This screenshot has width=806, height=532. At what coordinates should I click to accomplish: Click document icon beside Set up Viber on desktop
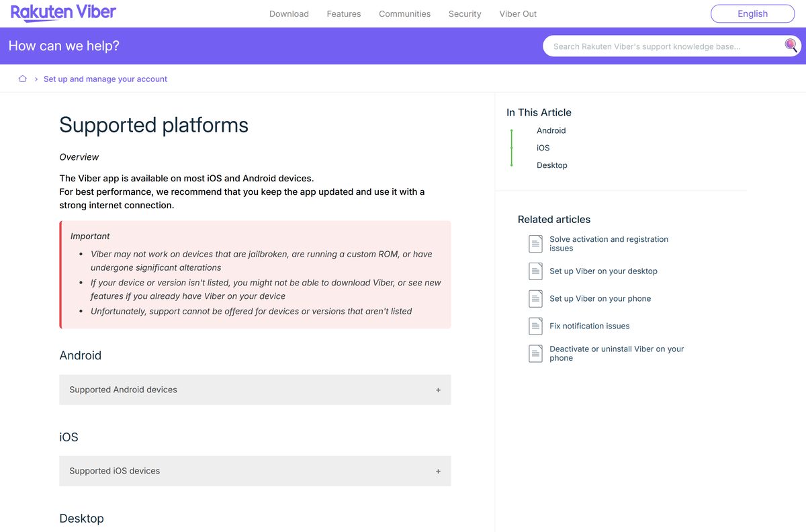point(535,271)
